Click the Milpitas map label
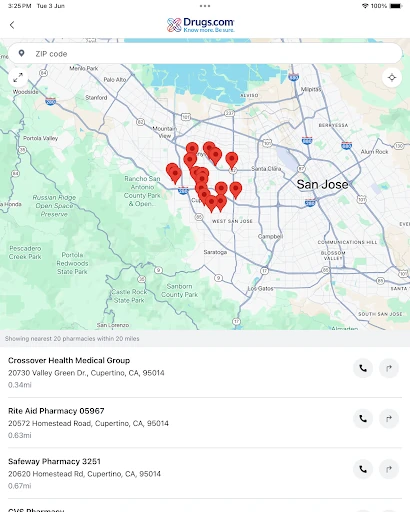 point(311,89)
